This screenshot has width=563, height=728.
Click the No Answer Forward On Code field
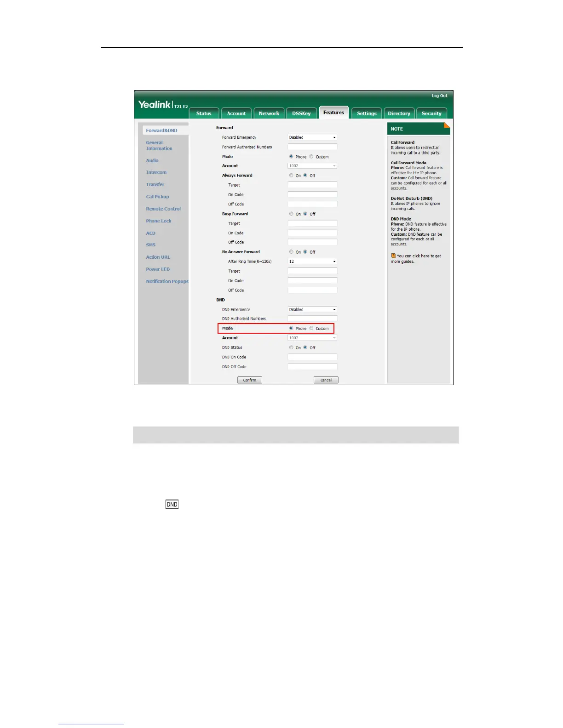[312, 281]
